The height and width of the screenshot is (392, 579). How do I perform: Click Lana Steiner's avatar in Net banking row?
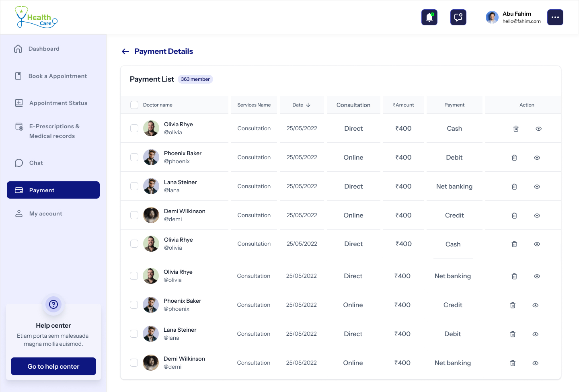[x=151, y=186]
